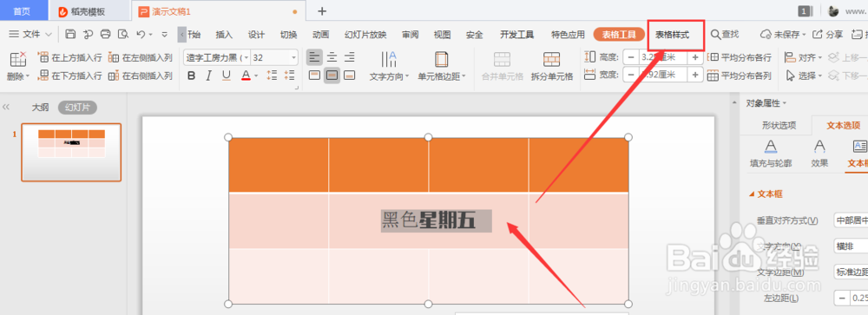
Task: Increase row height with plus button
Action: (x=695, y=57)
